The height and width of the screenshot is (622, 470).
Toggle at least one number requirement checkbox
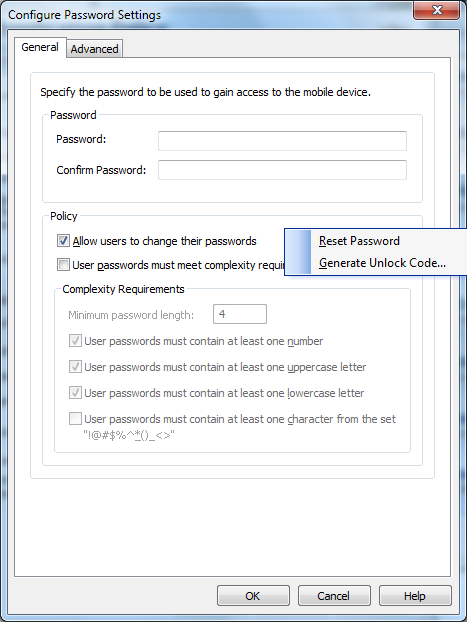(75, 341)
